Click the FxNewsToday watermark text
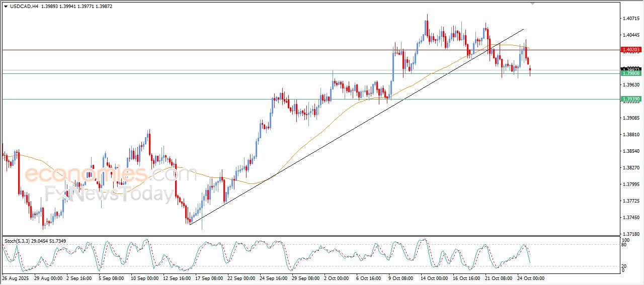The height and width of the screenshot is (285, 644). coord(108,194)
